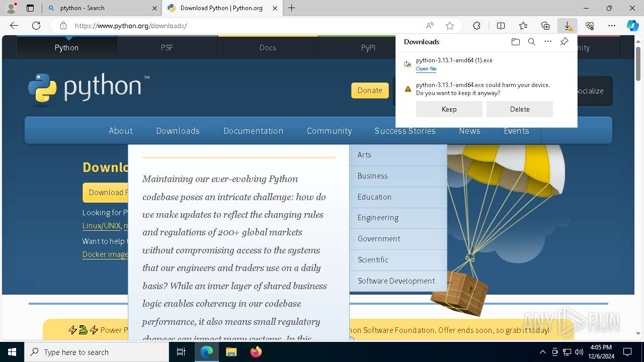
Task: Toggle the Split screen icon
Action: (501, 26)
